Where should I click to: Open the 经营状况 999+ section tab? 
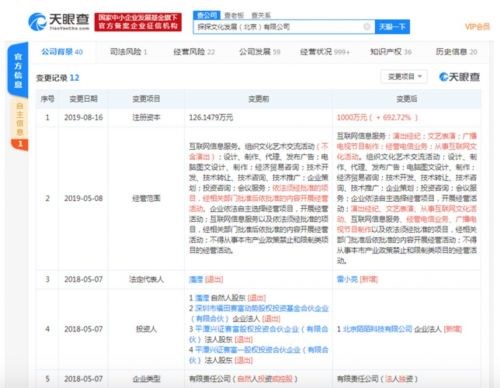[x=325, y=52]
